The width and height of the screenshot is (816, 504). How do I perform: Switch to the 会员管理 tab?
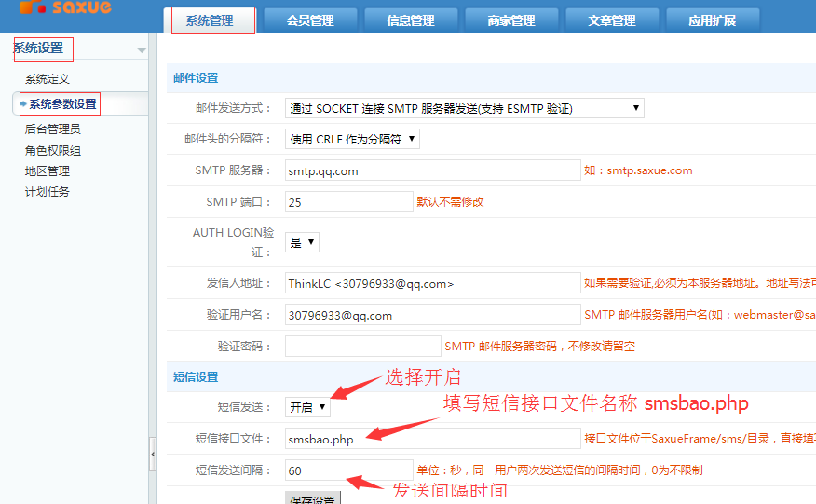click(309, 20)
